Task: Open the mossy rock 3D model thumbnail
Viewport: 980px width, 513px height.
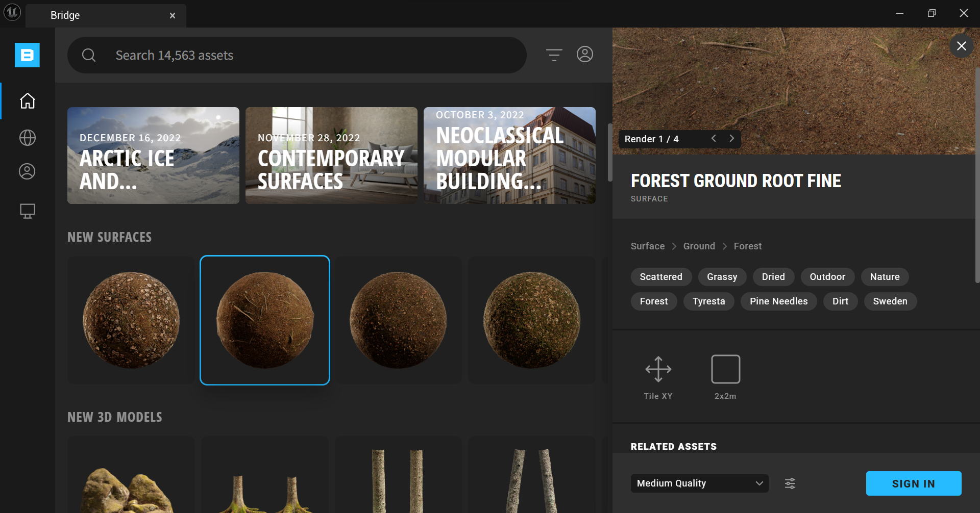Action: coord(131,475)
